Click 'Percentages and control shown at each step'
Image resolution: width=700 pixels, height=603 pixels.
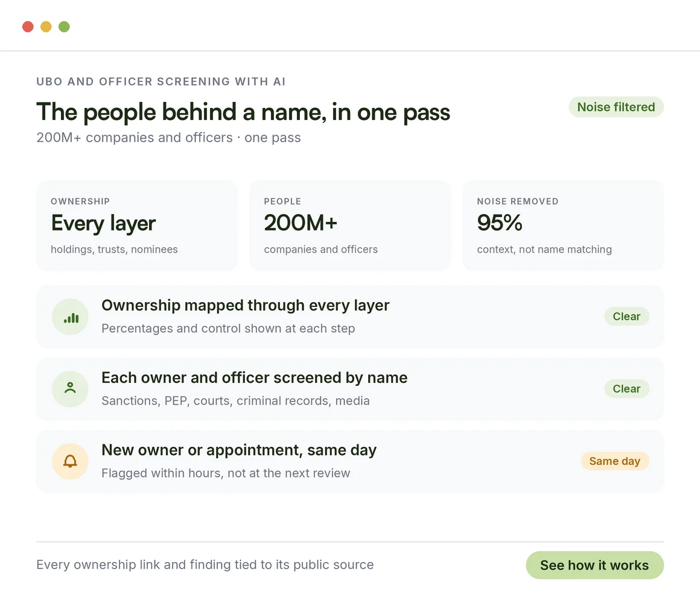[x=228, y=328]
